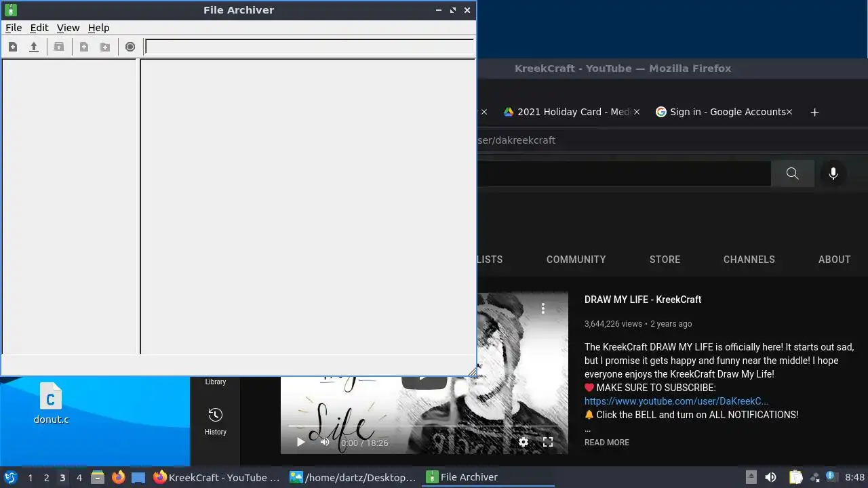Open the File menu
This screenshot has width=868, height=488.
tap(14, 28)
